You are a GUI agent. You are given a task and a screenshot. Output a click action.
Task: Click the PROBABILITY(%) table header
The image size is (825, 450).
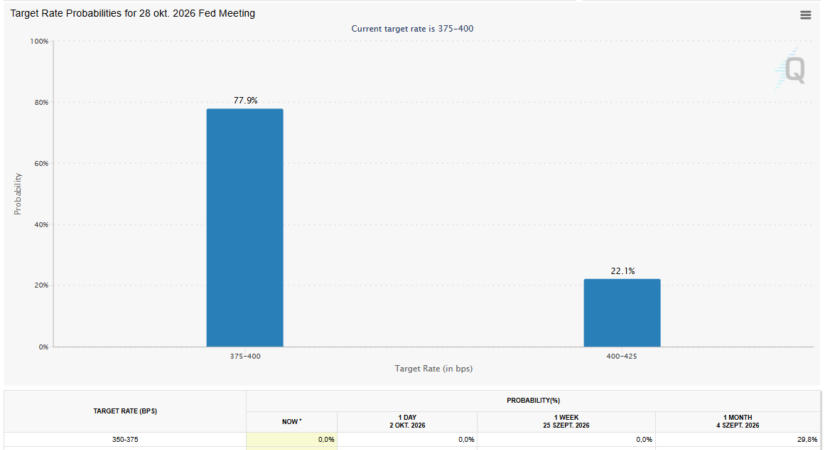533,401
